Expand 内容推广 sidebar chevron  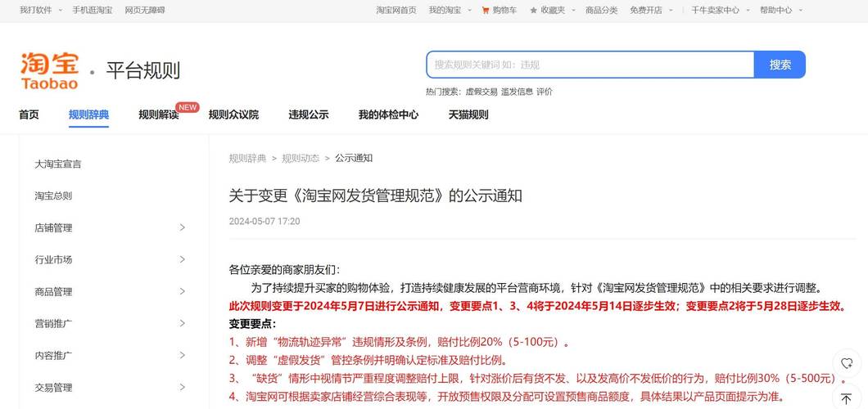coord(182,355)
